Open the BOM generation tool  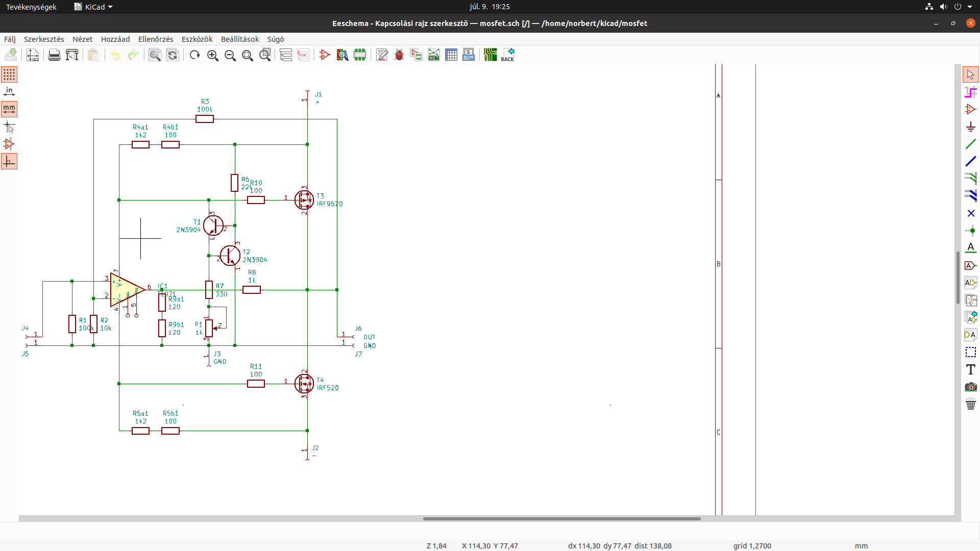pos(469,55)
